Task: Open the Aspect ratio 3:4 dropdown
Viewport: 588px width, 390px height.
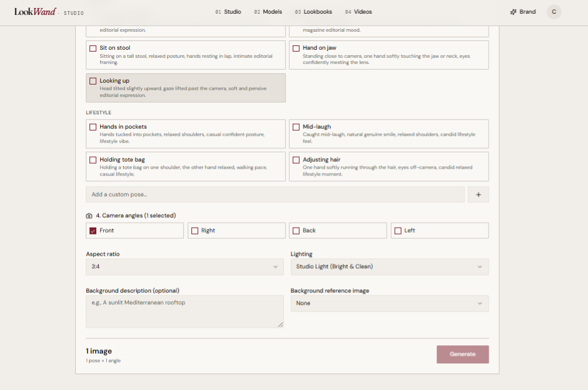Action: click(185, 266)
